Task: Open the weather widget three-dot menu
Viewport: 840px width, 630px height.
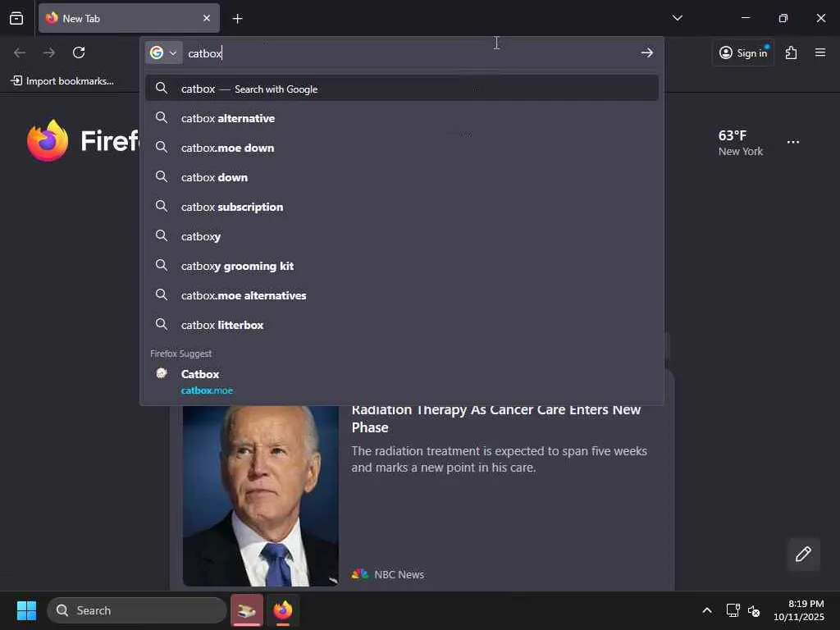Action: coord(793,142)
